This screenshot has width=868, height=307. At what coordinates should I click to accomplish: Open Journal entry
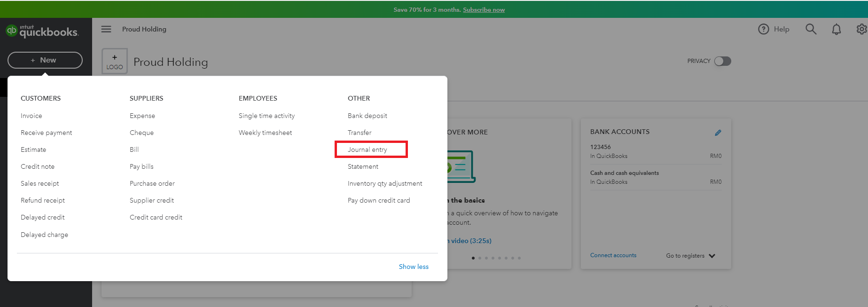pos(368,150)
